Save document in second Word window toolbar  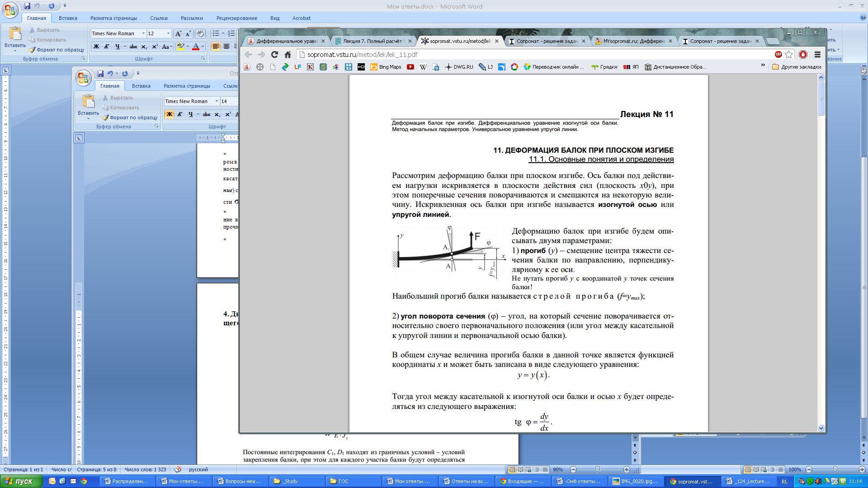click(x=100, y=74)
